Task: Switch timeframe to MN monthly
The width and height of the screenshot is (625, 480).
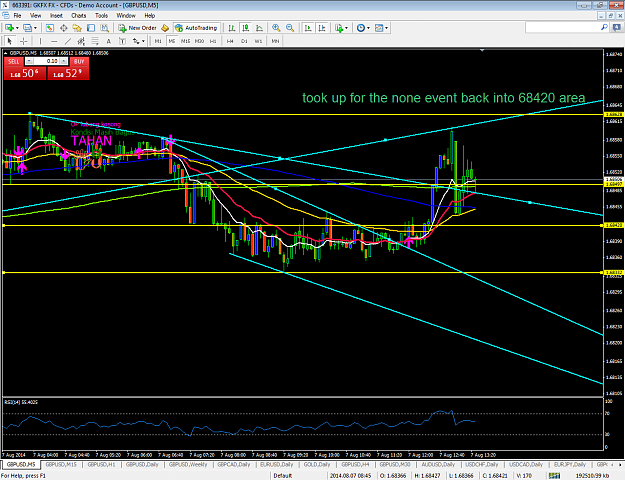Action: [x=275, y=41]
